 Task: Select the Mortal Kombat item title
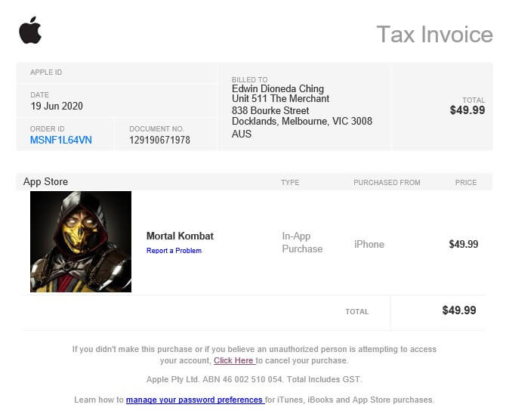(180, 236)
